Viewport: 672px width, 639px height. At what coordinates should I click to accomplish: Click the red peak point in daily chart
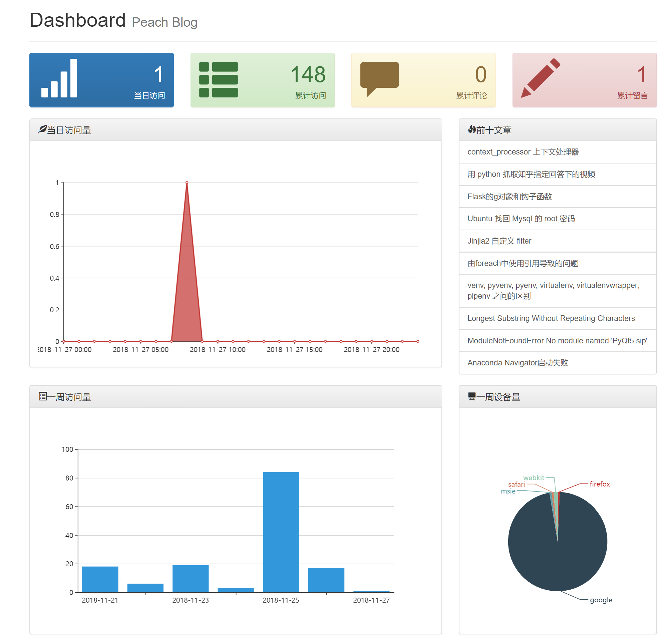[x=187, y=183]
